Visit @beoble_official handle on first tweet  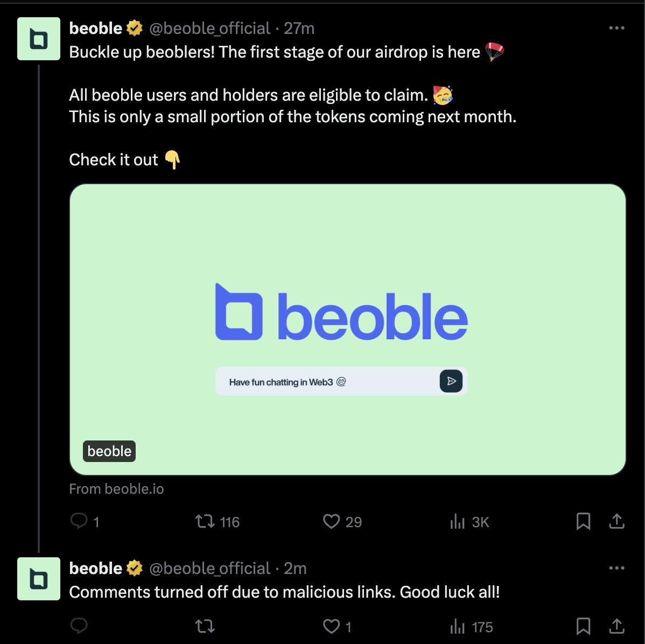209,29
